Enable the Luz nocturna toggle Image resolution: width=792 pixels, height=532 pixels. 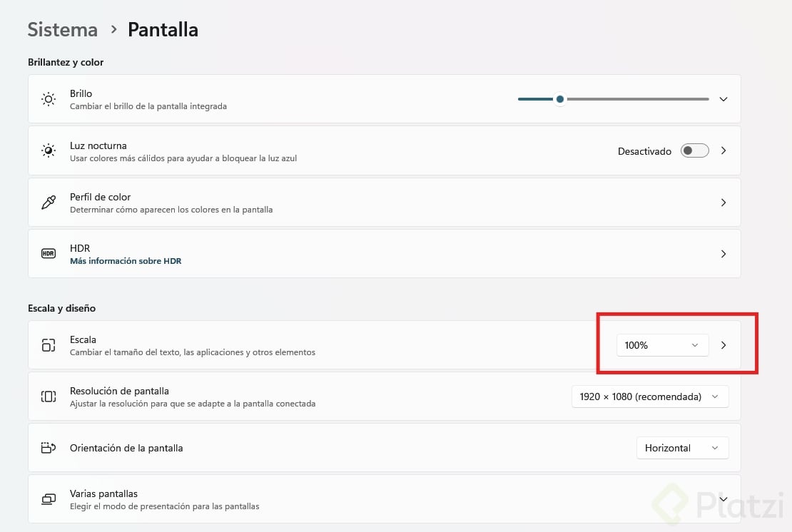(x=694, y=150)
